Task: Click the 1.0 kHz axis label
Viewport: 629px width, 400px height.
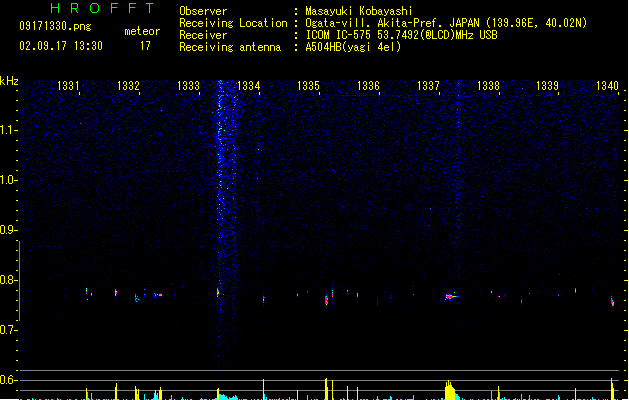Action: [x=8, y=180]
